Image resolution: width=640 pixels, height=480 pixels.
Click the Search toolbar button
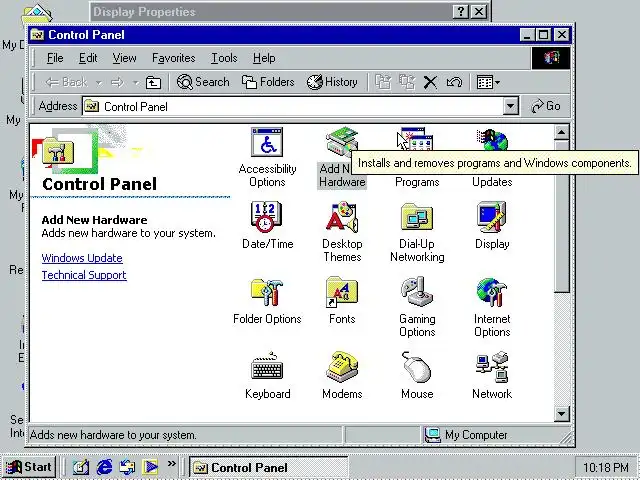(x=203, y=82)
